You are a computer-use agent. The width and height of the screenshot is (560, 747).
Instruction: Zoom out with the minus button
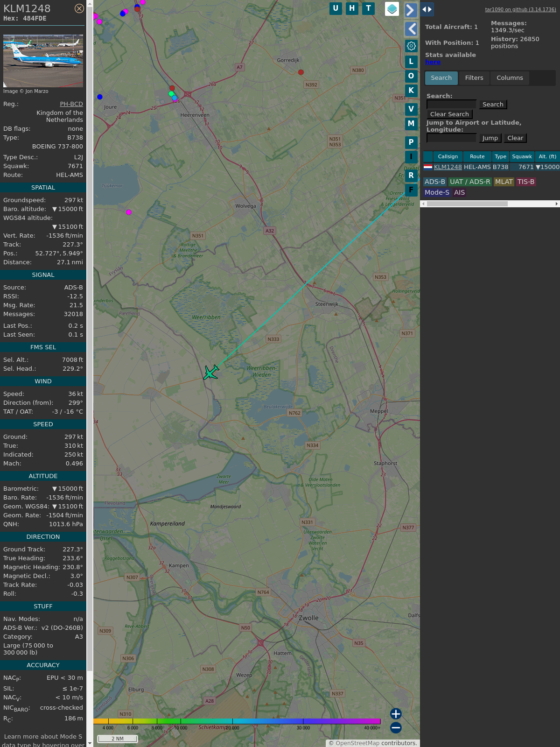click(x=396, y=727)
